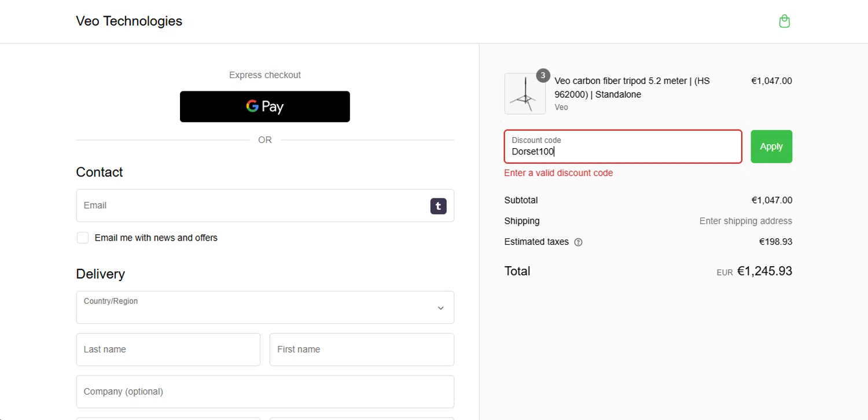868x420 pixels.
Task: Check Email me with news and offers
Action: tap(83, 238)
